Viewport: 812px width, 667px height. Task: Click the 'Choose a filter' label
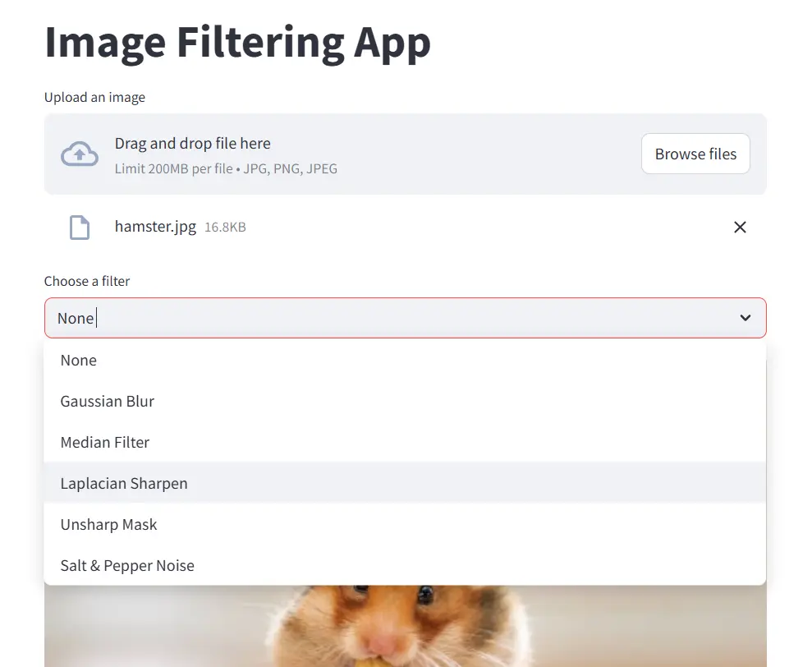[x=87, y=281]
